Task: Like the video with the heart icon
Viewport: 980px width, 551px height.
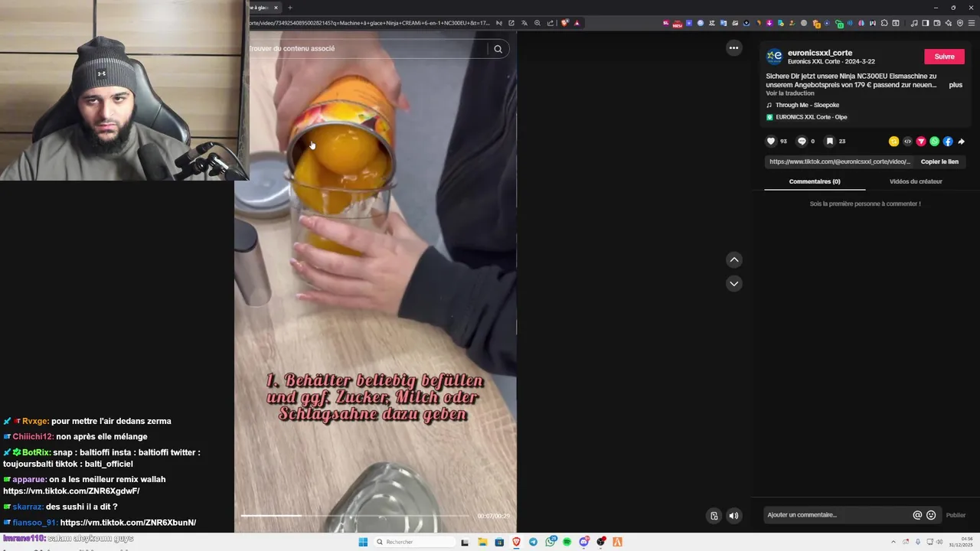Action: 771,141
